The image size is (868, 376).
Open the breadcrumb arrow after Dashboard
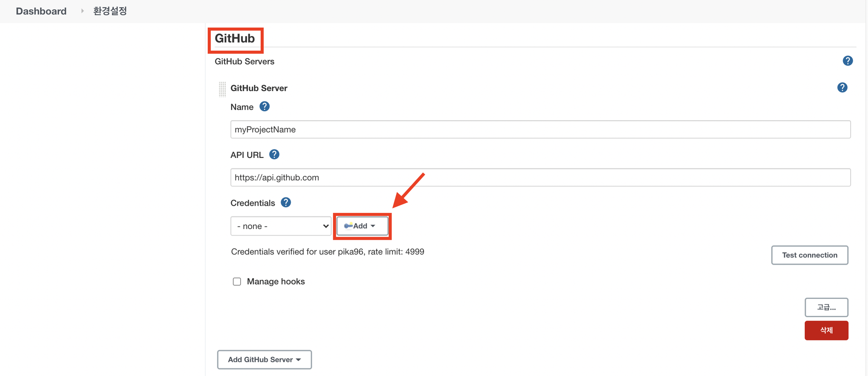[x=82, y=11]
